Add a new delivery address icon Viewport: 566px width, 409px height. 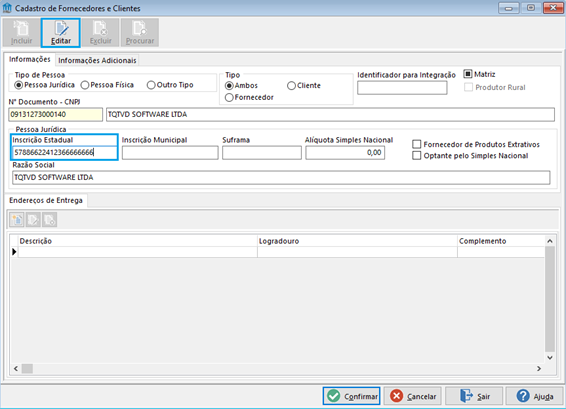[x=17, y=220]
